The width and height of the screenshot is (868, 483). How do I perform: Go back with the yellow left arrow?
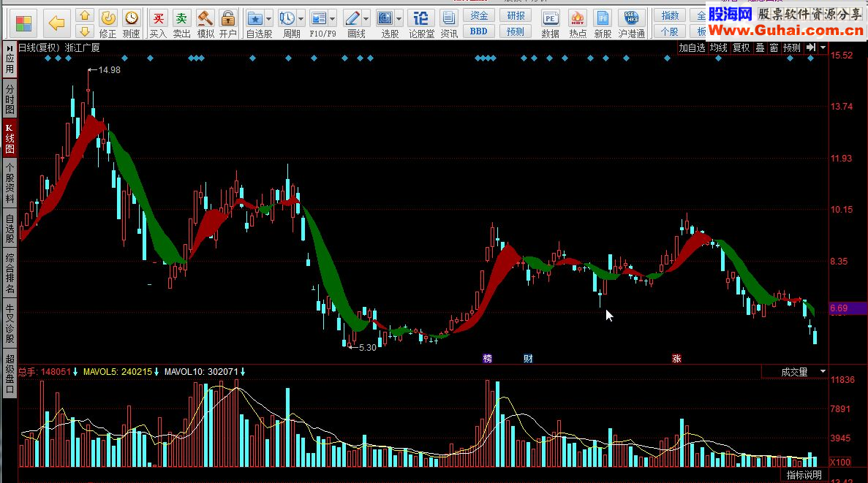56,24
